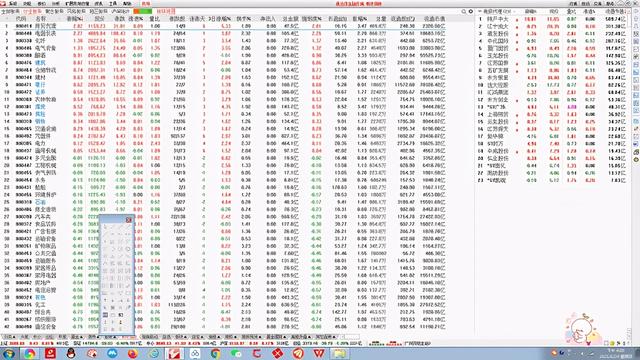Launch Firefox from the taskbar

pos(133,353)
